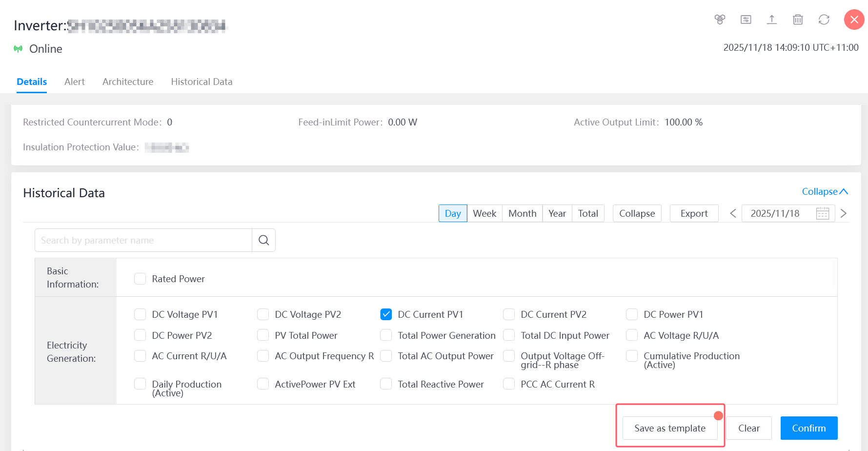Click the trash can delete icon
868x451 pixels.
(798, 20)
